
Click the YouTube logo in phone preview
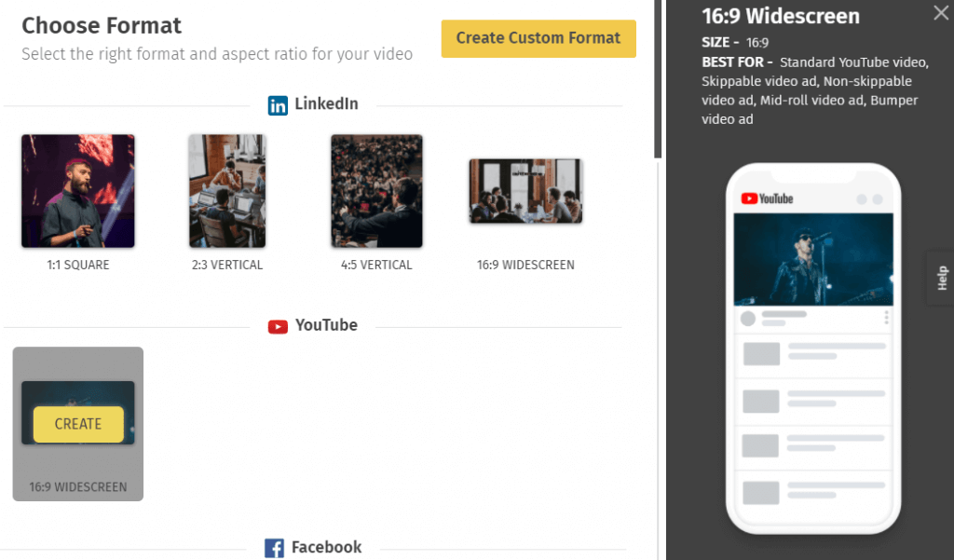[x=767, y=198]
